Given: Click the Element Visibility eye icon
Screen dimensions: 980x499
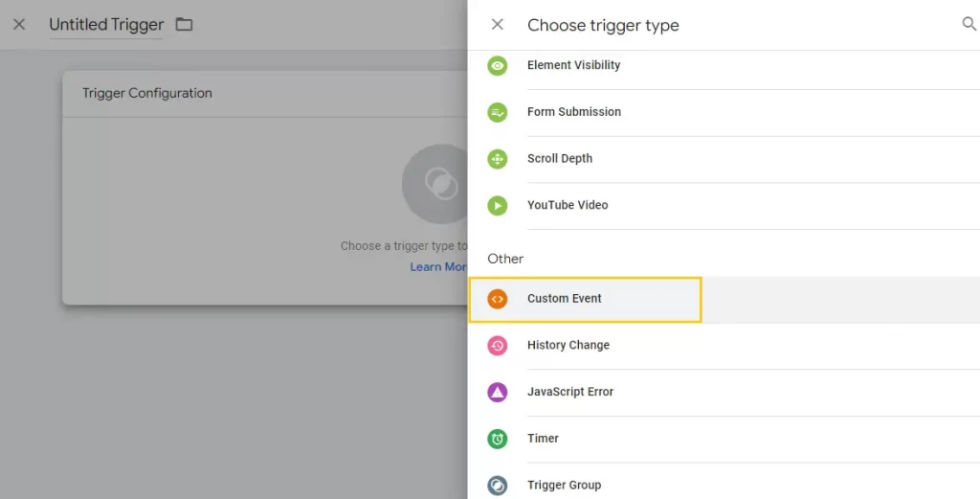Looking at the screenshot, I should pyautogui.click(x=498, y=66).
